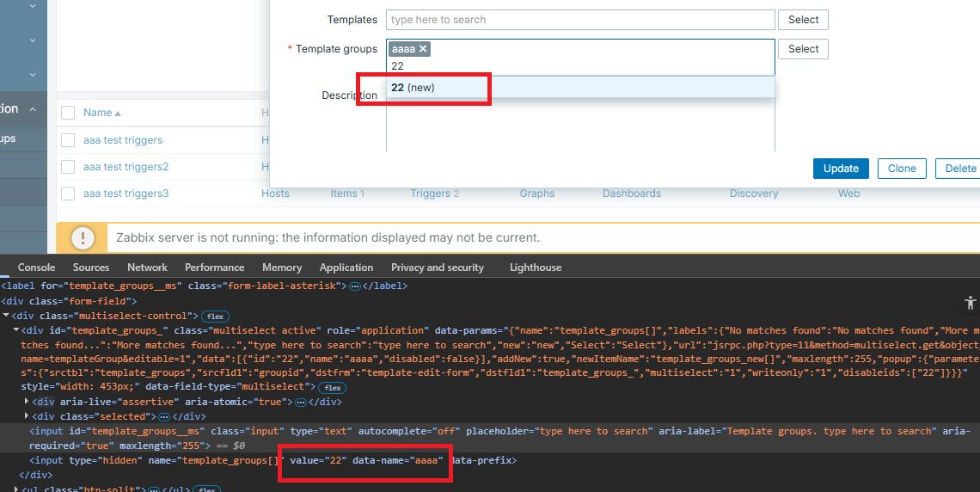Screen dimensions: 980x492
Task: Click the ellipsis badge in the label element
Action: click(356, 286)
